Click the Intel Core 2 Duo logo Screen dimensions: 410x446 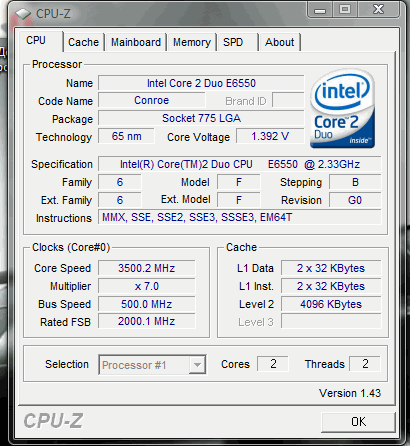tap(342, 109)
